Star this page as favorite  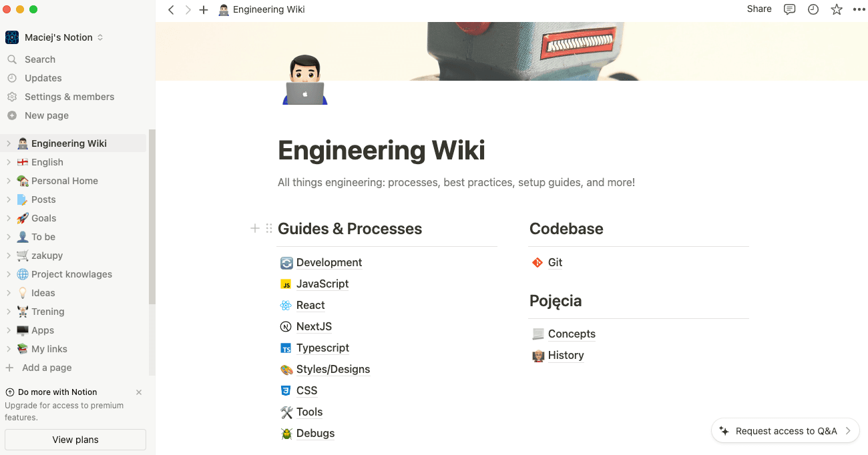click(x=837, y=9)
